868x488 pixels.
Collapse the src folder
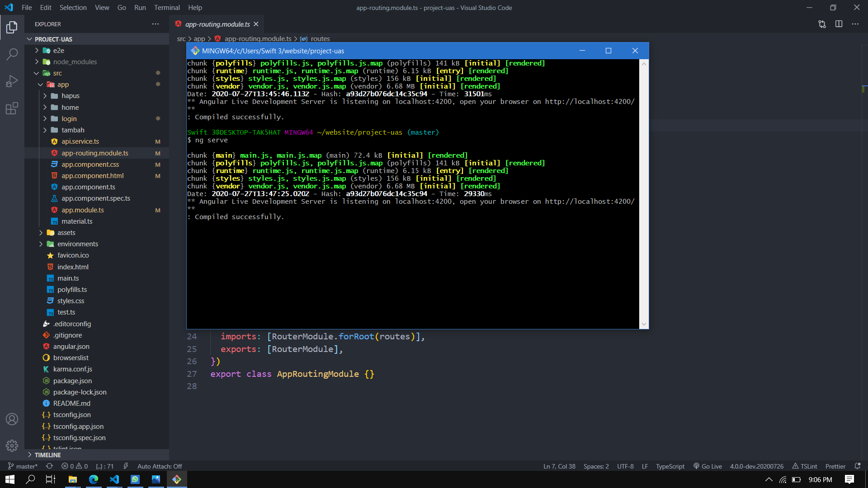click(x=57, y=73)
